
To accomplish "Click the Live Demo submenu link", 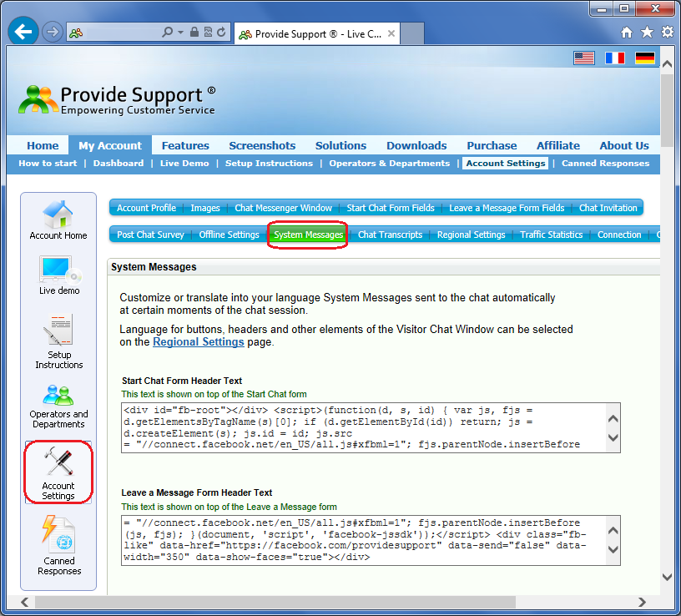I will (184, 164).
